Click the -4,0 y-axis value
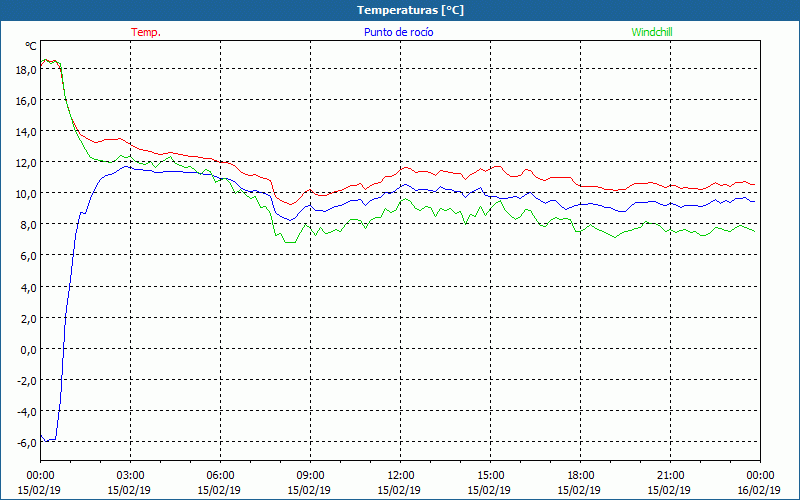The height and width of the screenshot is (500, 800). pos(27,412)
